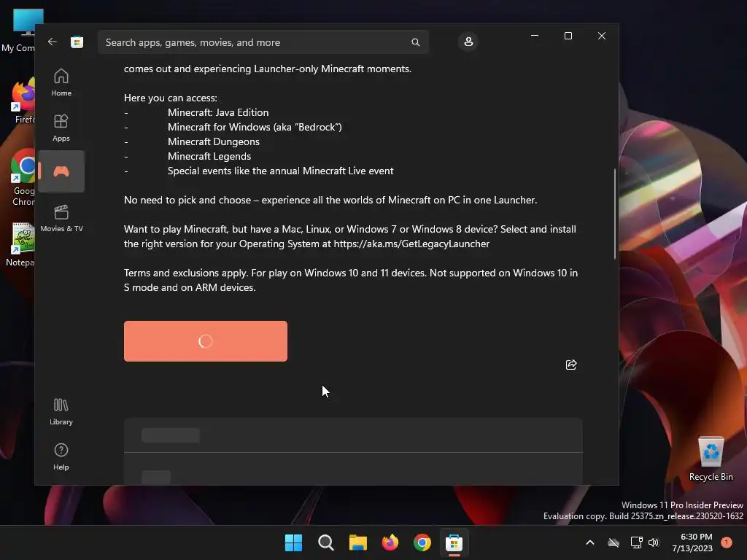747x560 pixels.
Task: Open Home in the Store sidebar
Action: click(x=61, y=82)
